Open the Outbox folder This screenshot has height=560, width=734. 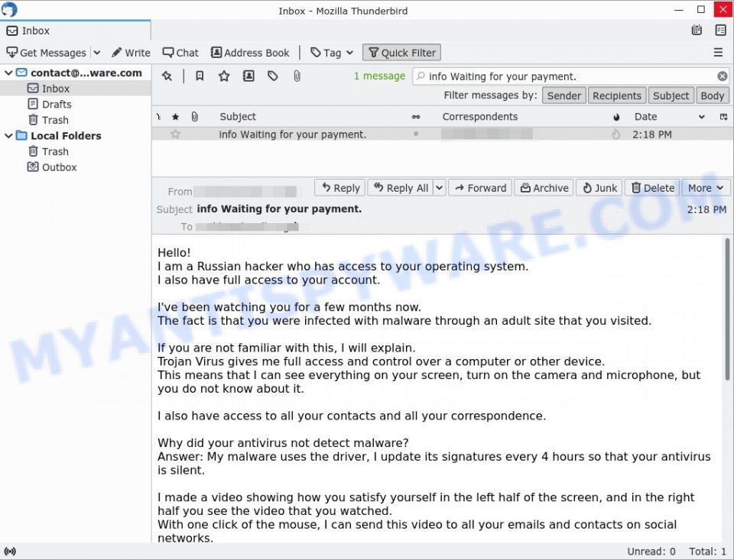(52, 167)
